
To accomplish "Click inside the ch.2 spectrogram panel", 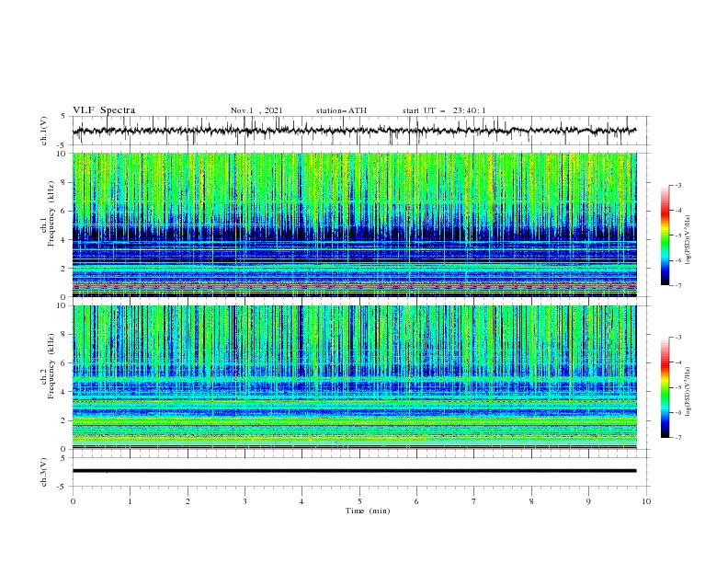I will pyautogui.click(x=354, y=377).
